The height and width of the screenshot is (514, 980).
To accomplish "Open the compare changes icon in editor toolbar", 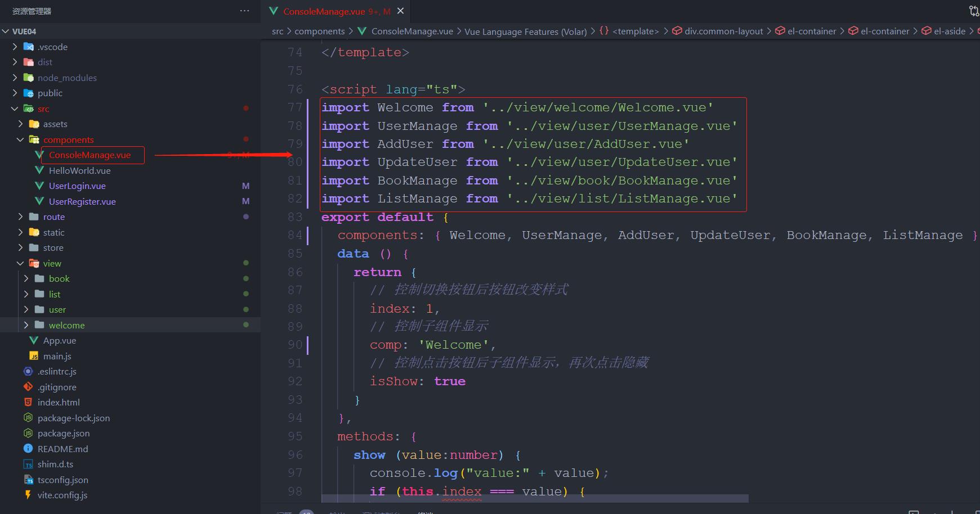I will click(974, 11).
